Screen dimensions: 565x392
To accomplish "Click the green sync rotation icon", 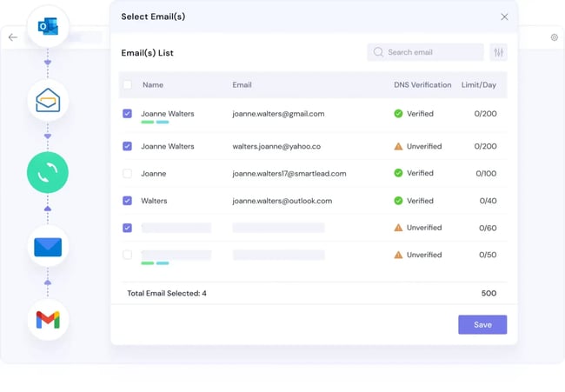I will (48, 173).
